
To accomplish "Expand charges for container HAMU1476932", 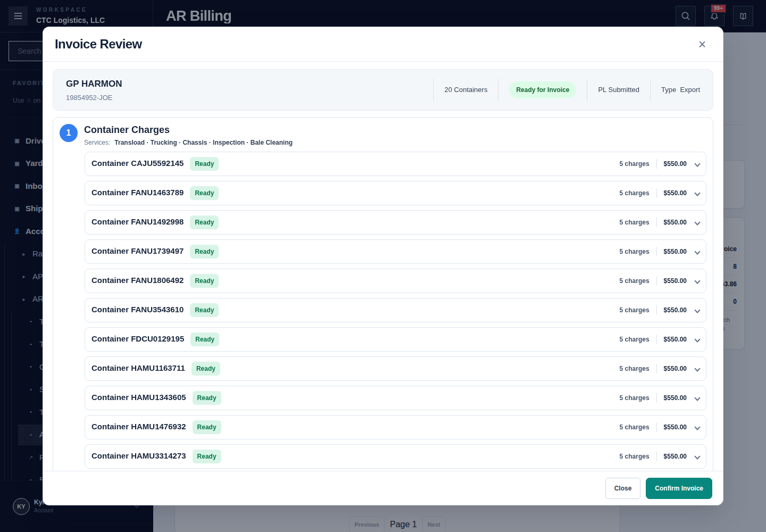I will pyautogui.click(x=697, y=428).
